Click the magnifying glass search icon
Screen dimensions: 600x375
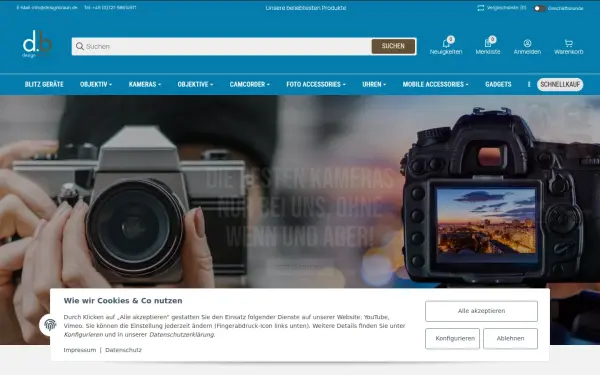pyautogui.click(x=80, y=46)
